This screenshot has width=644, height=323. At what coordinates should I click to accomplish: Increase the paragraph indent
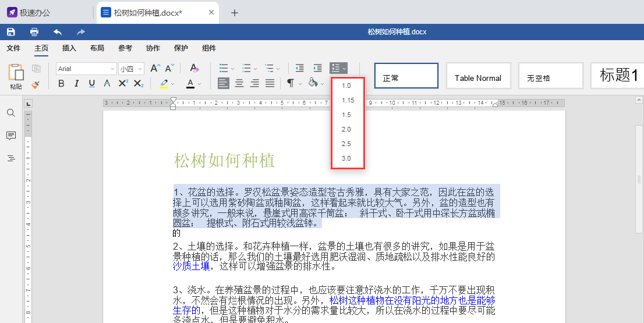coord(317,69)
